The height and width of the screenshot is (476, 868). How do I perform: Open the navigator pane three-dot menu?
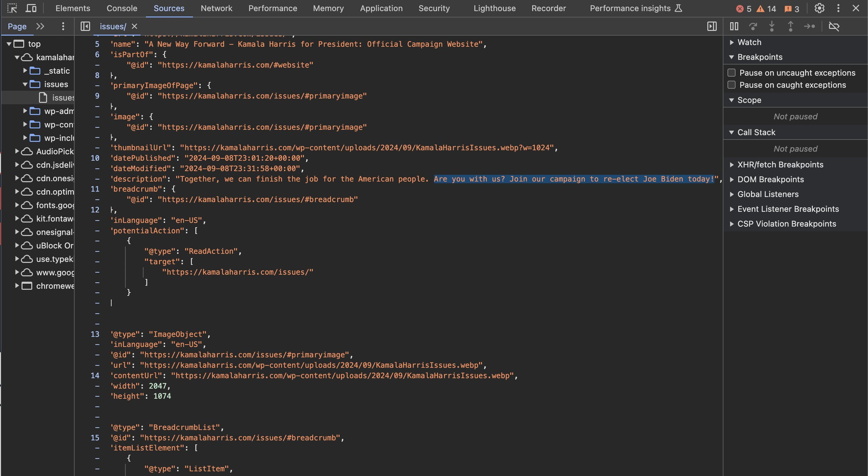click(63, 26)
